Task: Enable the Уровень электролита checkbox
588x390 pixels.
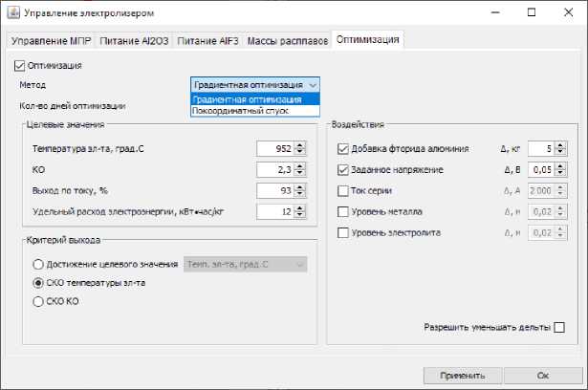Action: 343,233
